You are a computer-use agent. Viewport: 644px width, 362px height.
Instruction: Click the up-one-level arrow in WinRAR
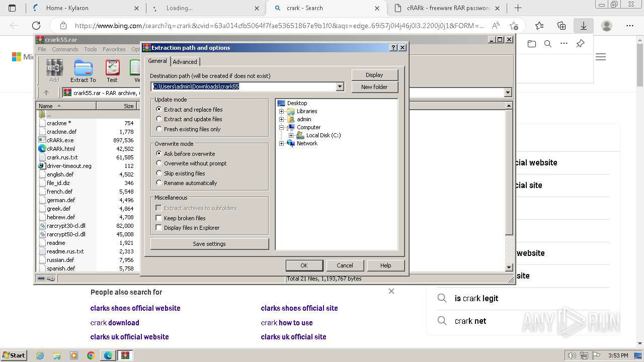click(x=46, y=93)
